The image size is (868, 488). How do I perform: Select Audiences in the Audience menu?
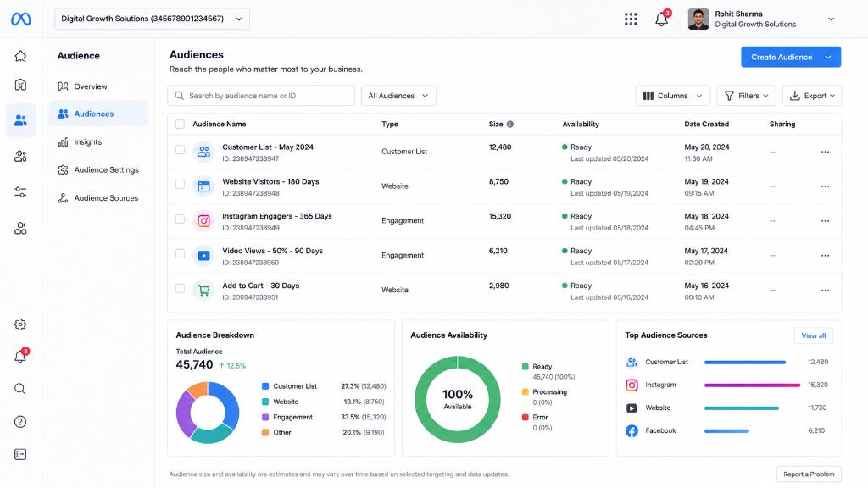coord(98,114)
